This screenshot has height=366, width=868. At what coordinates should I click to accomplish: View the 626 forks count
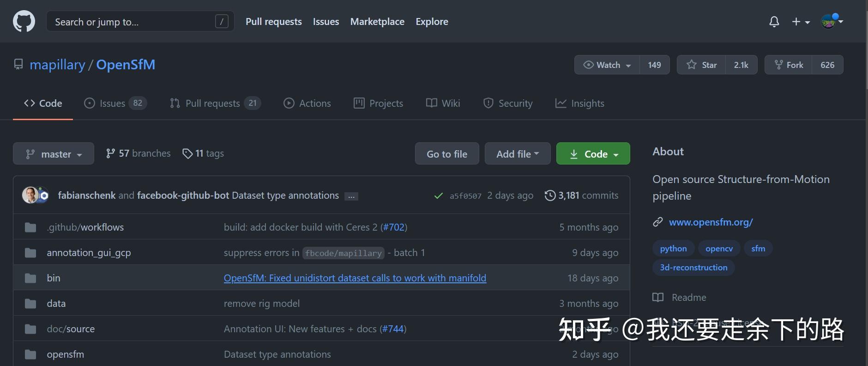pyautogui.click(x=828, y=65)
